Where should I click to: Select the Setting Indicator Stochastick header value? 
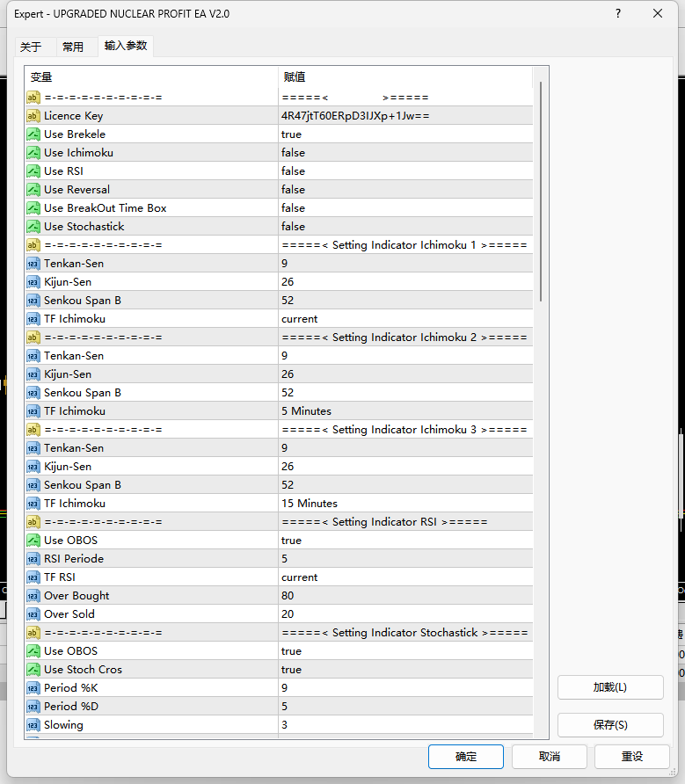click(404, 633)
